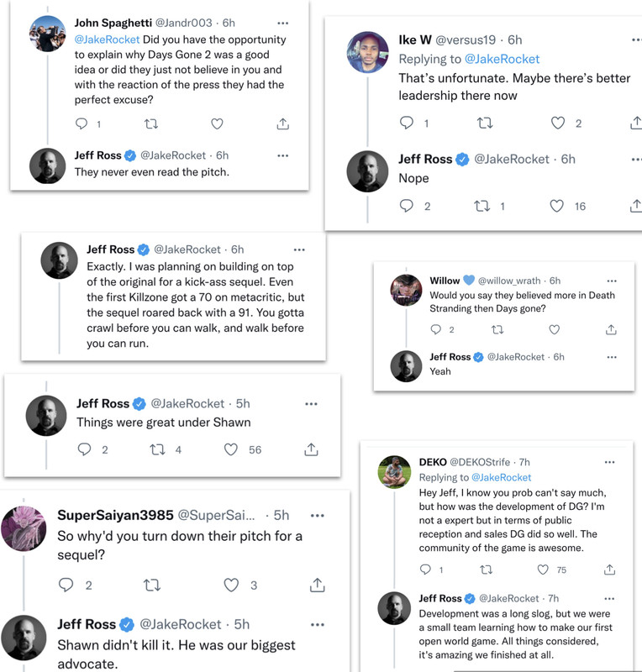Like Jeff Ross's "Nope" reply
The width and height of the screenshot is (642, 672).
point(556,206)
